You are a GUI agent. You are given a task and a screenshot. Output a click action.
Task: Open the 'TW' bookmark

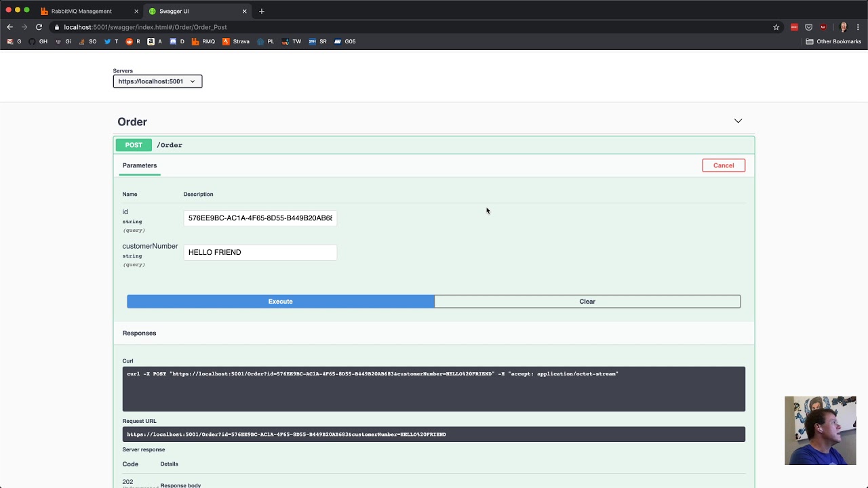point(291,41)
